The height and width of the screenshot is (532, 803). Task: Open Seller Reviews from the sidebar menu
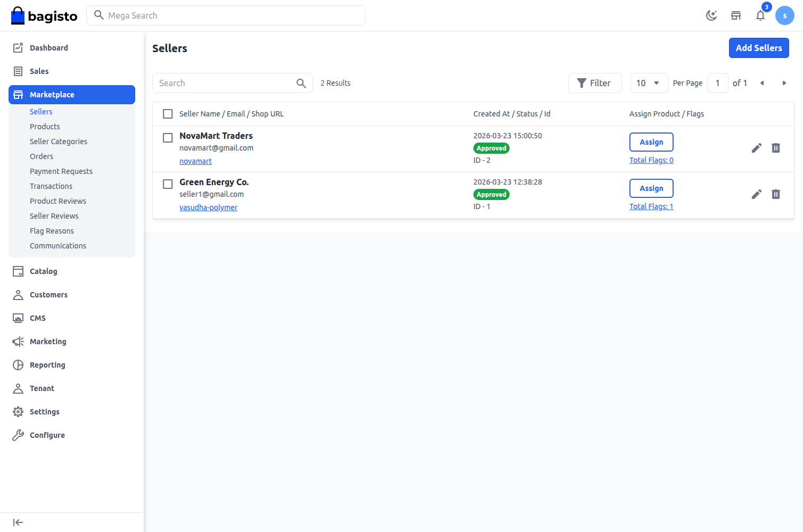pos(54,215)
